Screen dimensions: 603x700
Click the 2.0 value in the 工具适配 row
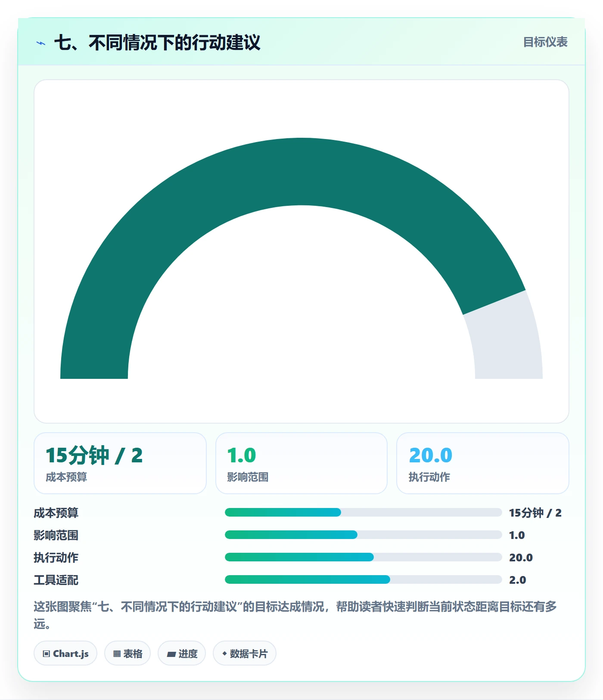coord(518,580)
